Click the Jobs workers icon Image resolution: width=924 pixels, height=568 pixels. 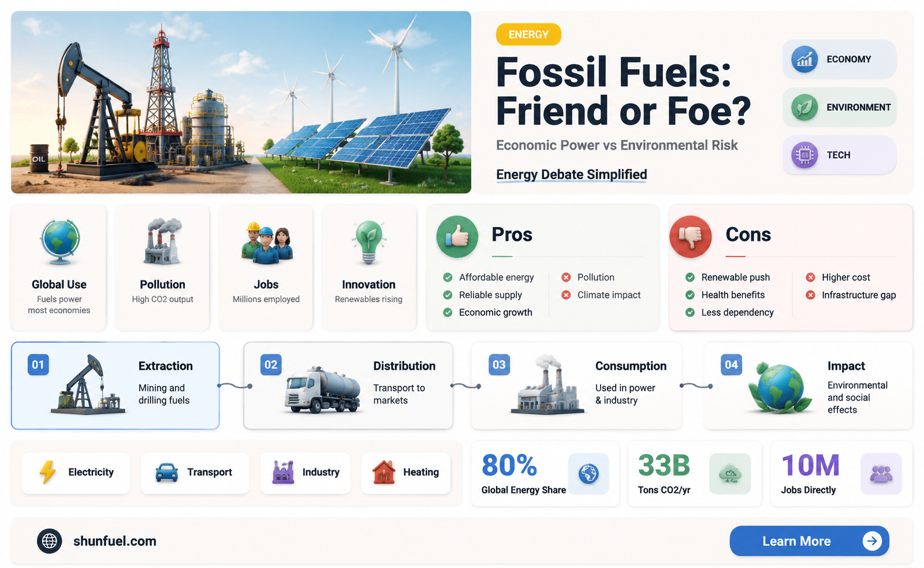click(267, 243)
